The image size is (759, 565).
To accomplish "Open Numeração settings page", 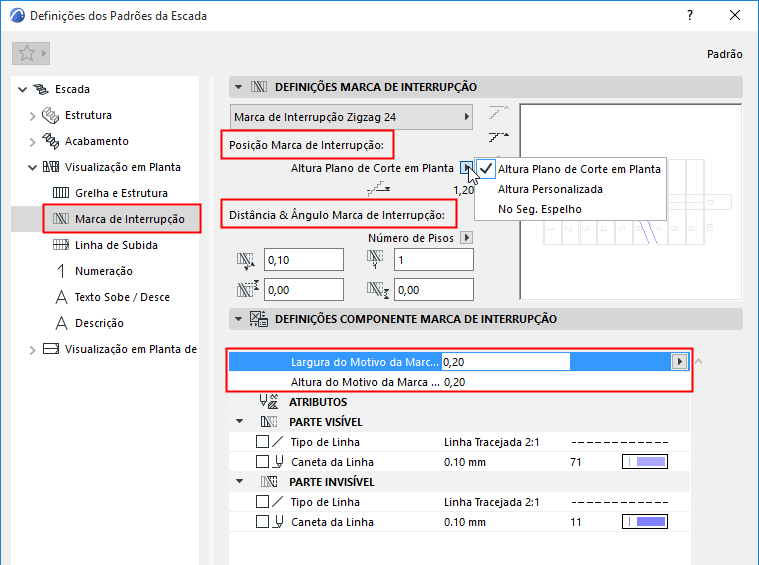I will 104,271.
